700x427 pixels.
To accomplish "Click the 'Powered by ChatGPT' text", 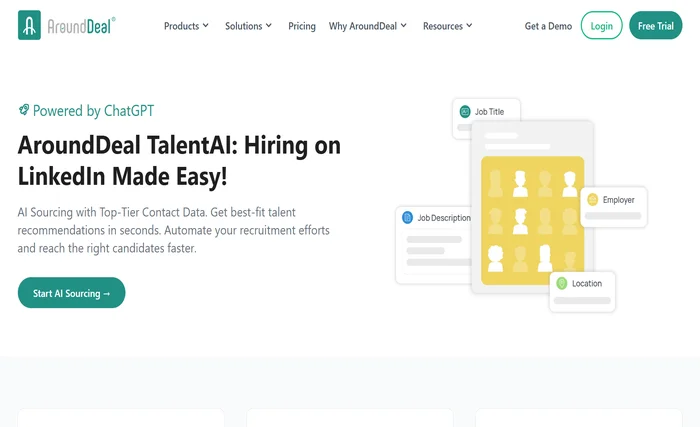I will (93, 110).
